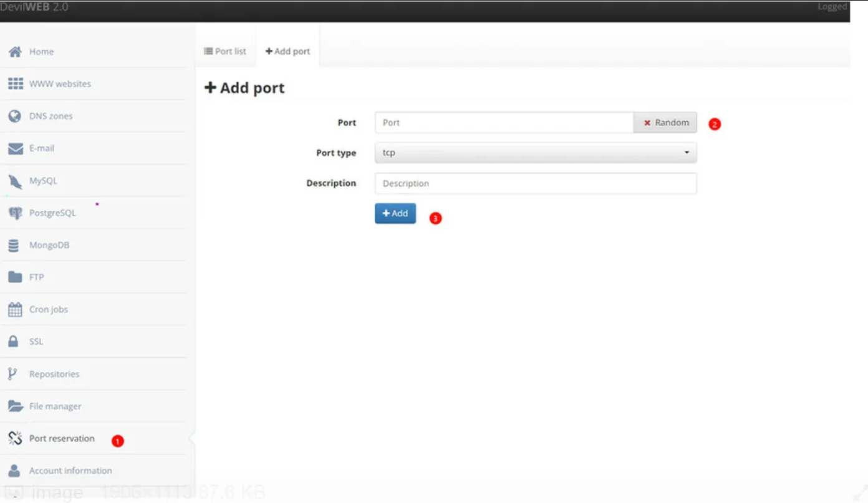868x503 pixels.
Task: Switch to the Add port tab
Action: [x=287, y=51]
